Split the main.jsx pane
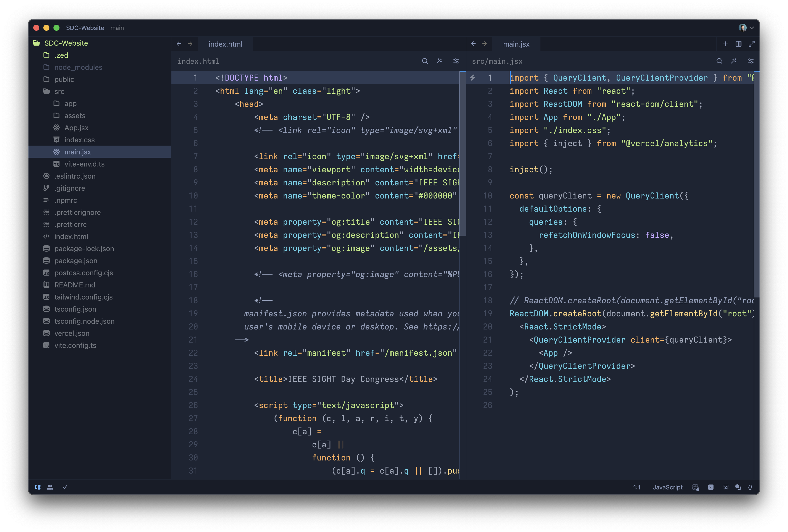Screen dimensions: 788x532 coord(738,44)
